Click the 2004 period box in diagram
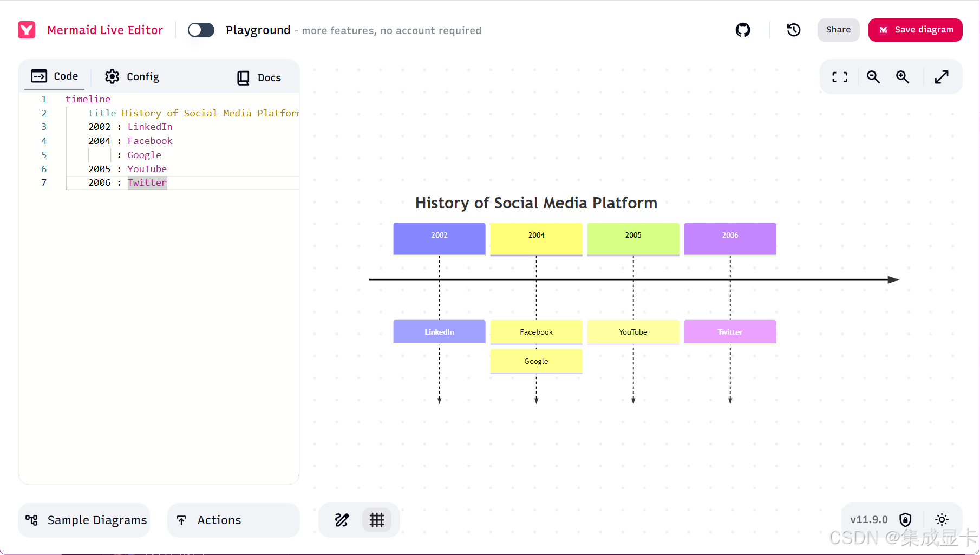The width and height of the screenshot is (980, 555). click(x=536, y=239)
